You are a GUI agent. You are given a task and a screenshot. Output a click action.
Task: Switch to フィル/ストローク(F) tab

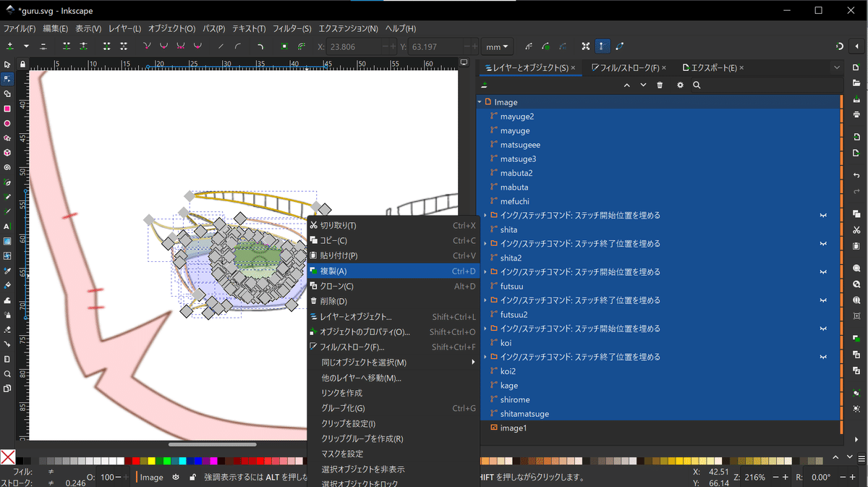click(625, 67)
